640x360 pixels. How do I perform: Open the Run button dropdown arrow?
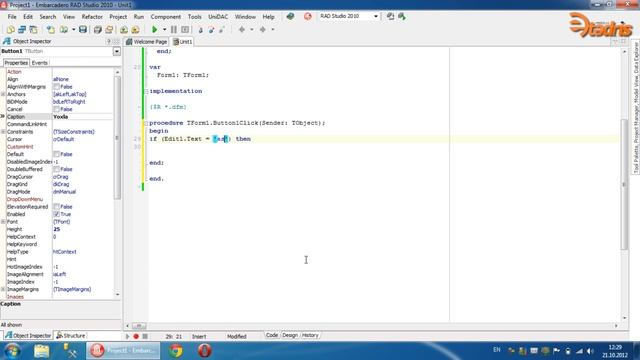tap(164, 29)
